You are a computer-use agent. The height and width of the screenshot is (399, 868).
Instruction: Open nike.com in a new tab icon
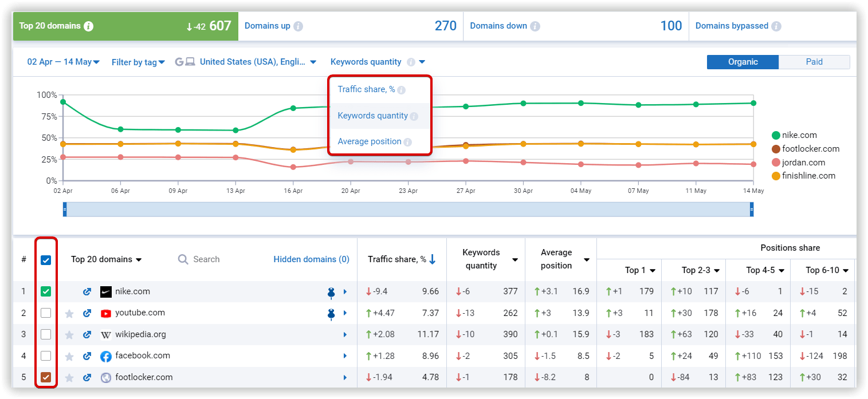(x=87, y=292)
